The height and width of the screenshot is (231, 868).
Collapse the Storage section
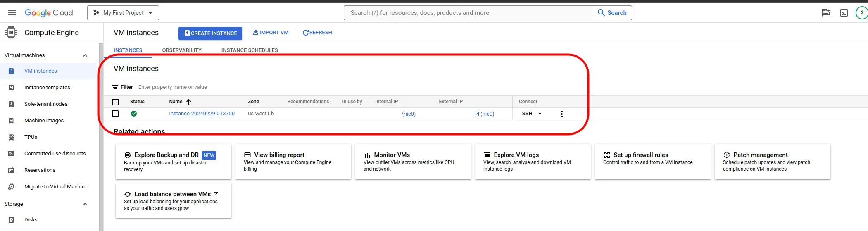click(85, 204)
